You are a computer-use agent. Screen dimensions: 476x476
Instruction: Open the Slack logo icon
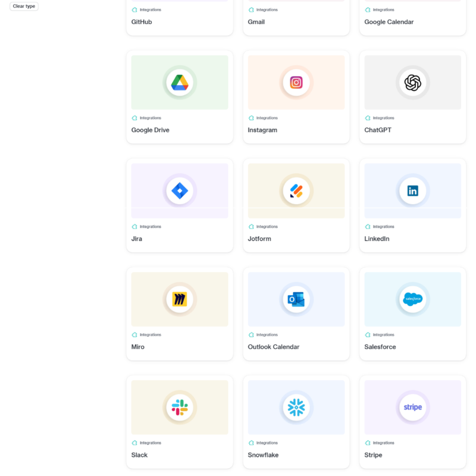click(x=180, y=408)
